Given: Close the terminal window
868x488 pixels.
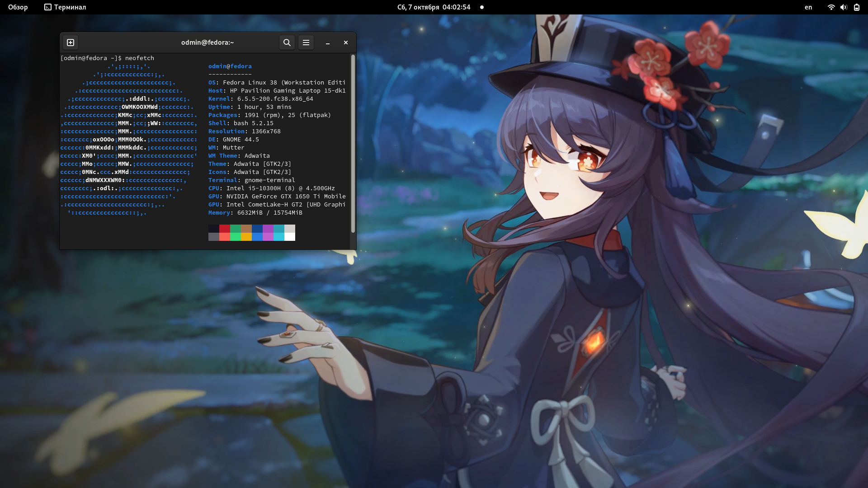Looking at the screenshot, I should 346,42.
